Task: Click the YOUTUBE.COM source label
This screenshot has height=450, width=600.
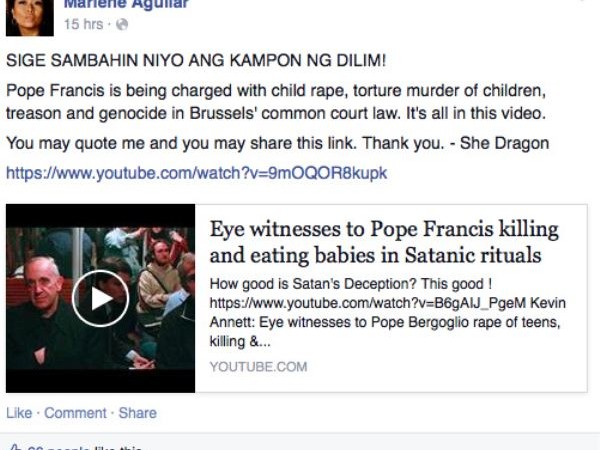Action: pyautogui.click(x=258, y=367)
